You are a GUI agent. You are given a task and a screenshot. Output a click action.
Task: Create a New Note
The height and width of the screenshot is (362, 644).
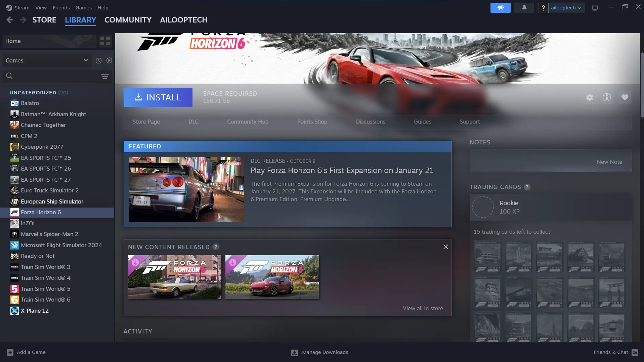[609, 162]
